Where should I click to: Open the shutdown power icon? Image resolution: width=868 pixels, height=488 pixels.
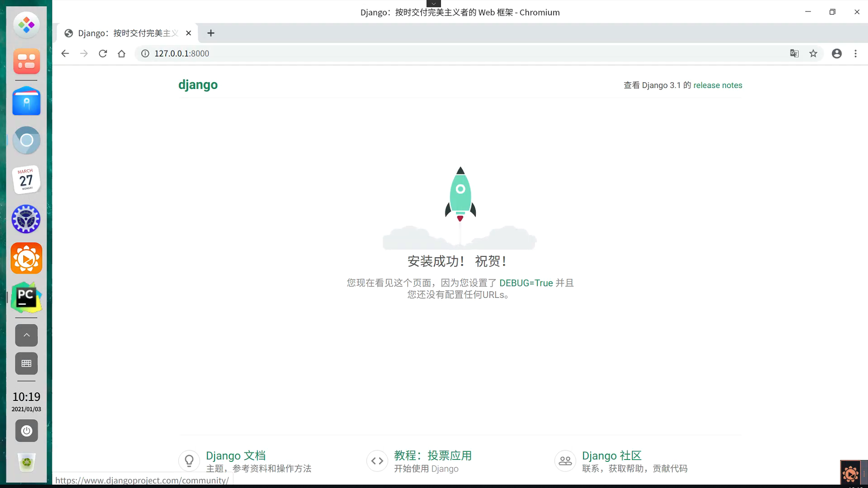pyautogui.click(x=26, y=430)
